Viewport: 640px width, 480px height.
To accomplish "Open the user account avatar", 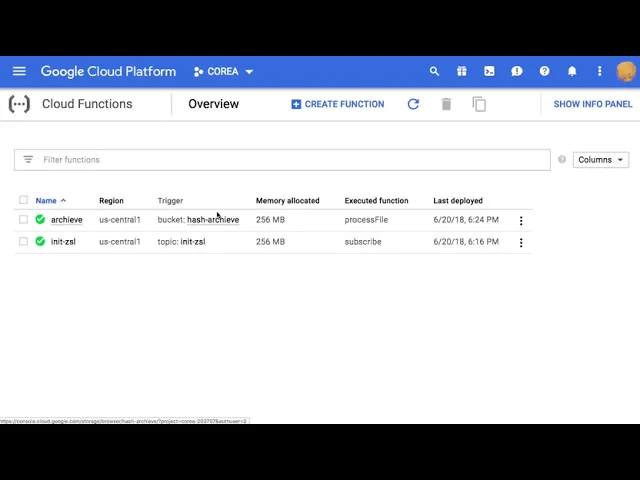I will click(626, 71).
